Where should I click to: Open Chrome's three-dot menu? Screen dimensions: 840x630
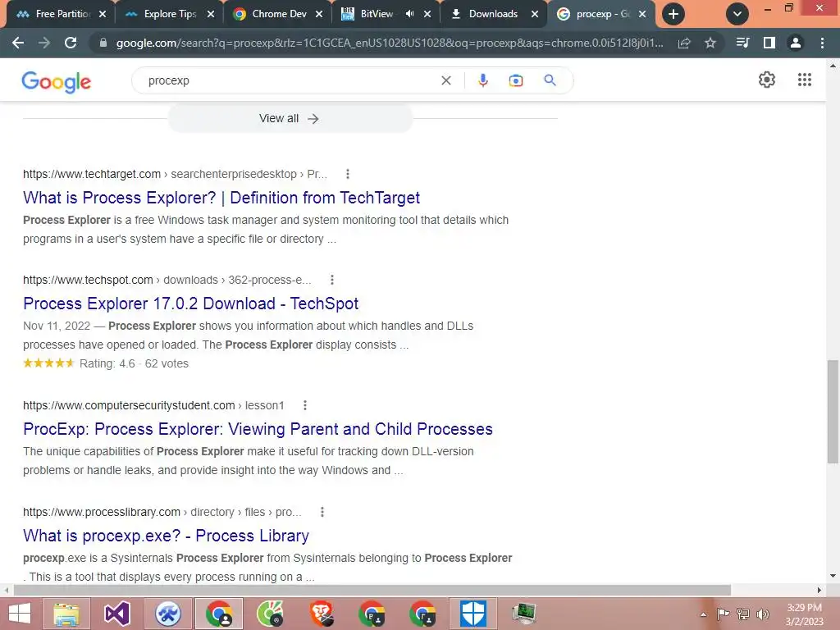click(x=822, y=43)
